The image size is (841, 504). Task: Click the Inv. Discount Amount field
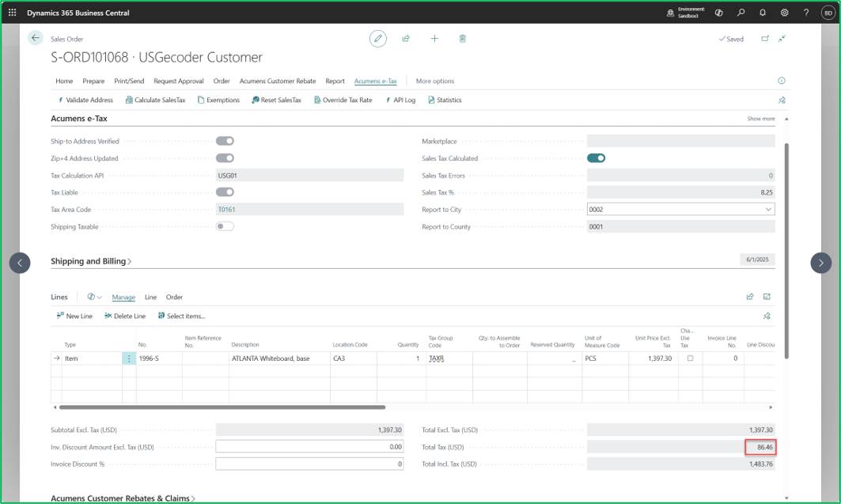309,446
